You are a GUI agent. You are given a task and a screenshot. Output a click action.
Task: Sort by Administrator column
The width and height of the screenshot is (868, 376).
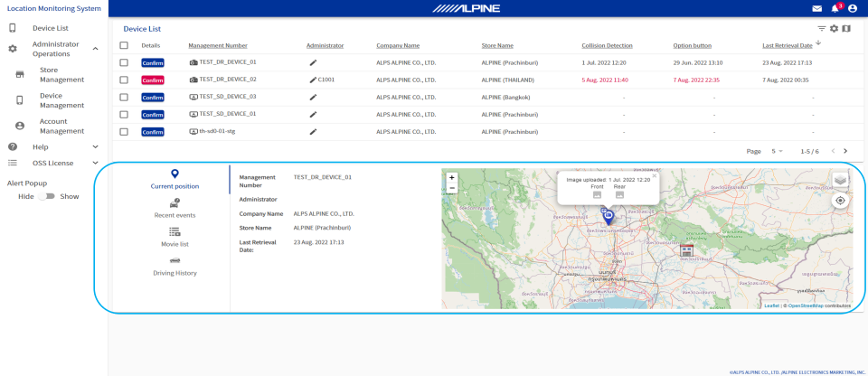[325, 45]
